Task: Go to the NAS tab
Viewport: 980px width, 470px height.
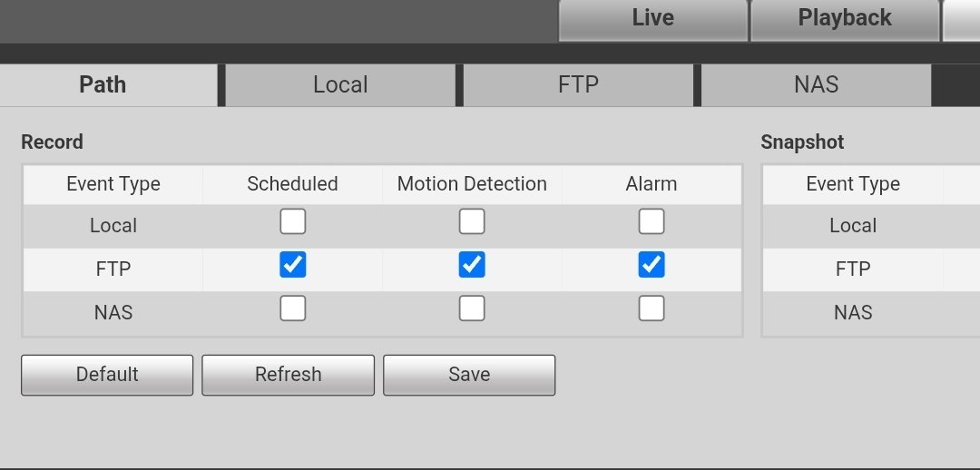Action: (816, 85)
